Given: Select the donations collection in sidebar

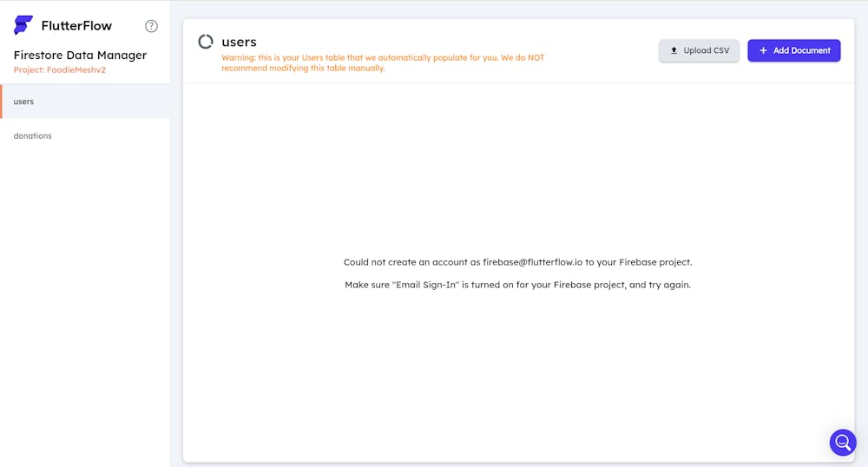Looking at the screenshot, I should 85,135.
